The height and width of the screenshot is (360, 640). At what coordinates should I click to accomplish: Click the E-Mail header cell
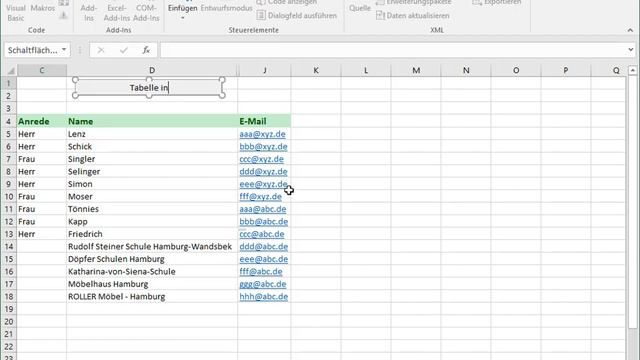click(x=264, y=121)
